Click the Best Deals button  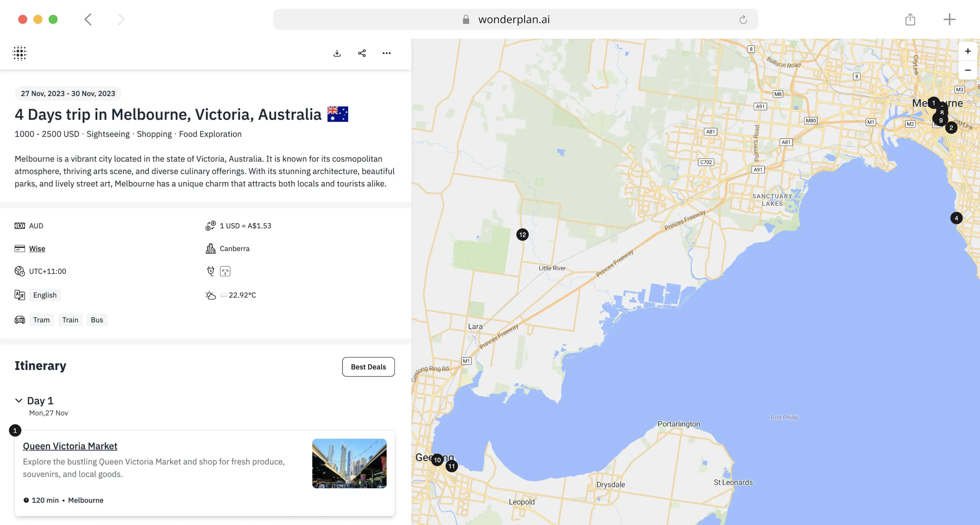(x=368, y=367)
